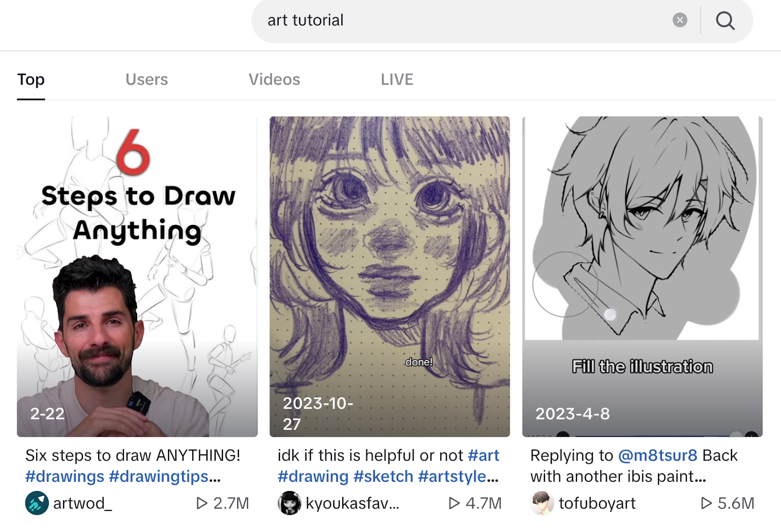Click the 'with another ibis paint...' caption line
Screen dimensions: 781x532
point(618,476)
